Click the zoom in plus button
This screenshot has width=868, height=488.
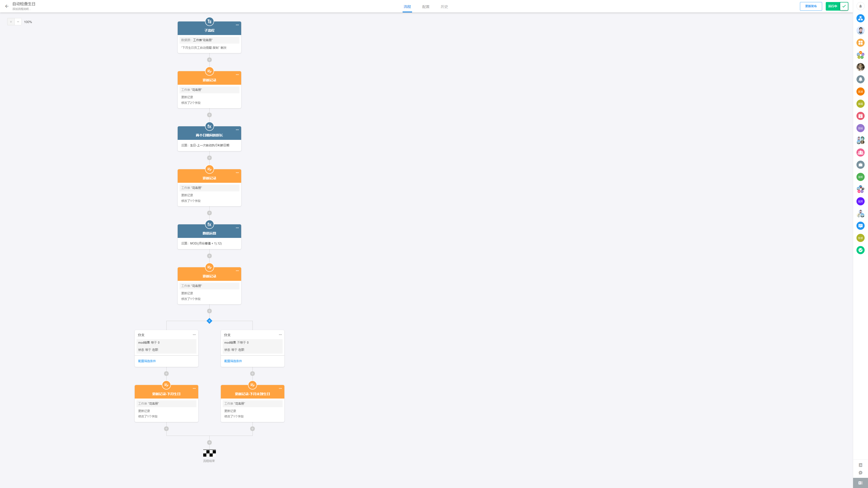point(11,22)
